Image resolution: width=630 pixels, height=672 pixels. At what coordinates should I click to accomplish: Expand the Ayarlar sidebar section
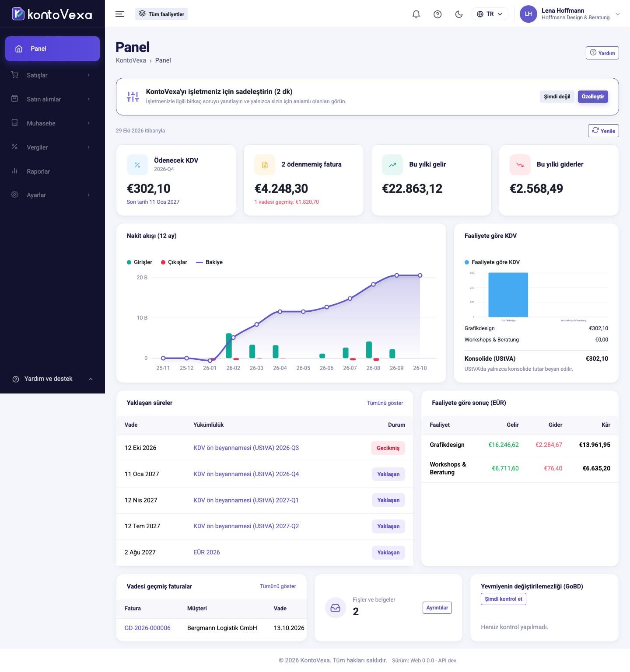52,195
